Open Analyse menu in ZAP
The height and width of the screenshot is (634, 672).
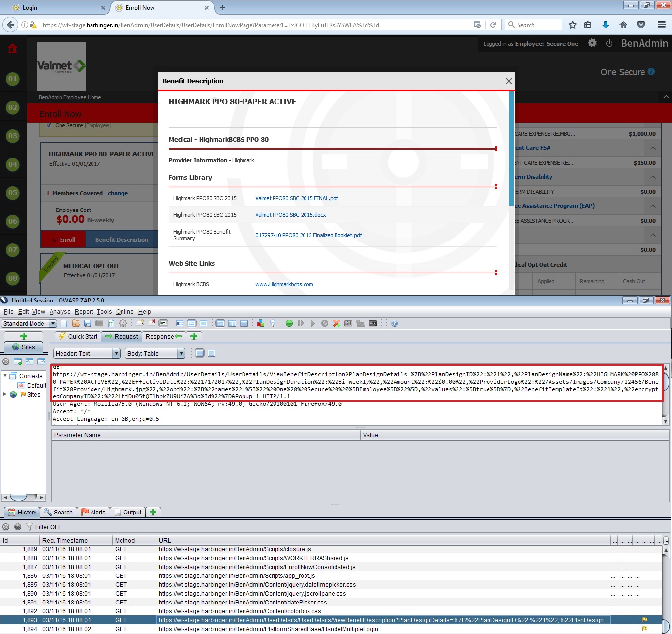pyautogui.click(x=60, y=312)
